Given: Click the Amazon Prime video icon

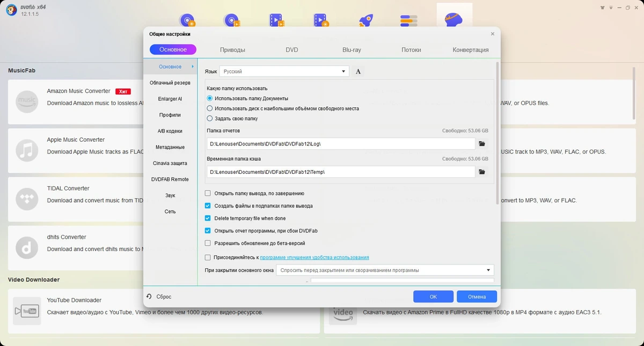Looking at the screenshot, I should (343, 311).
